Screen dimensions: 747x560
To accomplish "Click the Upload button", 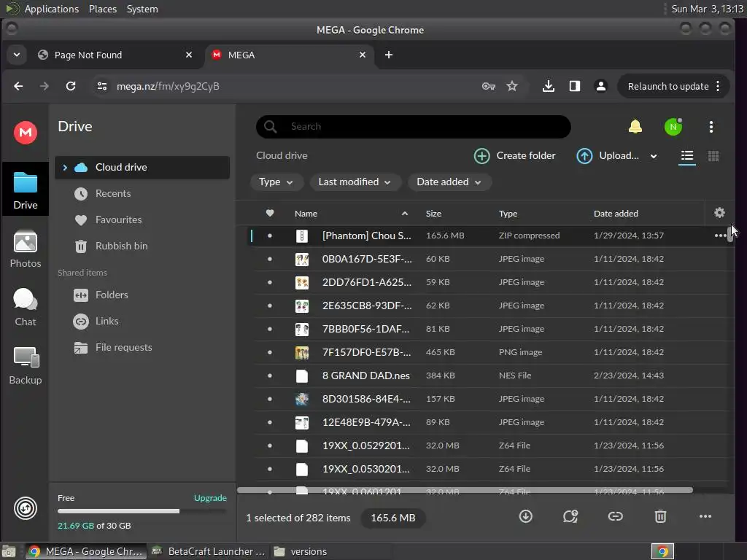I will point(608,156).
